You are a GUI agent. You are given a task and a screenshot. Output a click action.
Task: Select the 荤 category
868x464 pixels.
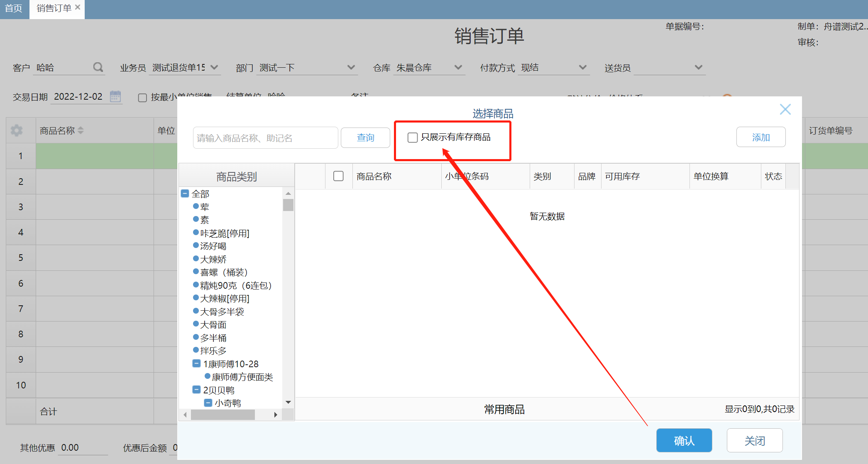[205, 207]
